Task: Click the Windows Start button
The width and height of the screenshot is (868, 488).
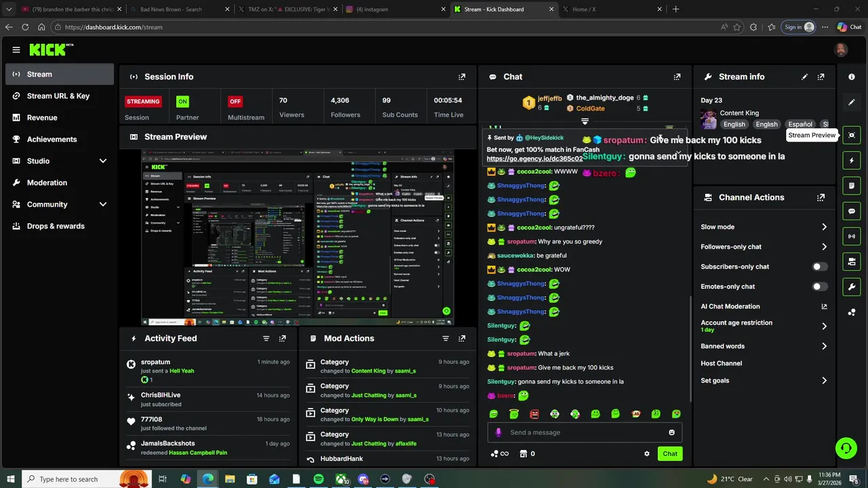Action: point(10,479)
